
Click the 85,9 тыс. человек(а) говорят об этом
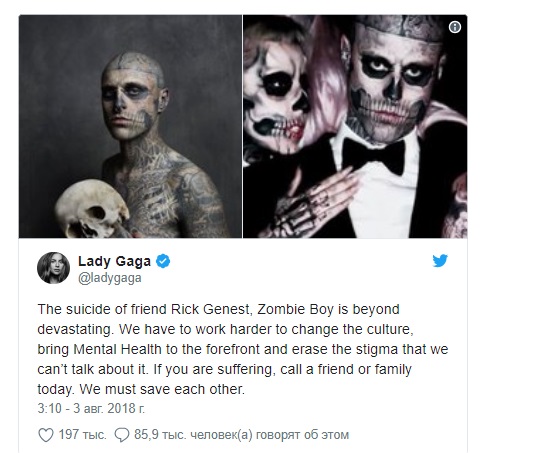click(x=241, y=435)
